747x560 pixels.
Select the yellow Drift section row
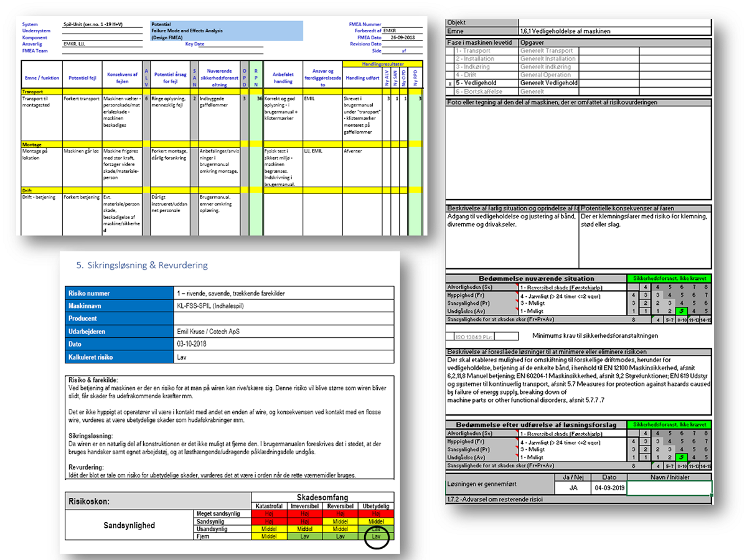[222, 190]
